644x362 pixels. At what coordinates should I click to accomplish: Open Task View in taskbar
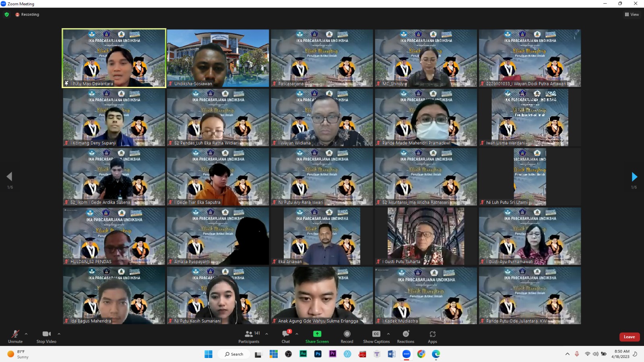click(x=258, y=354)
